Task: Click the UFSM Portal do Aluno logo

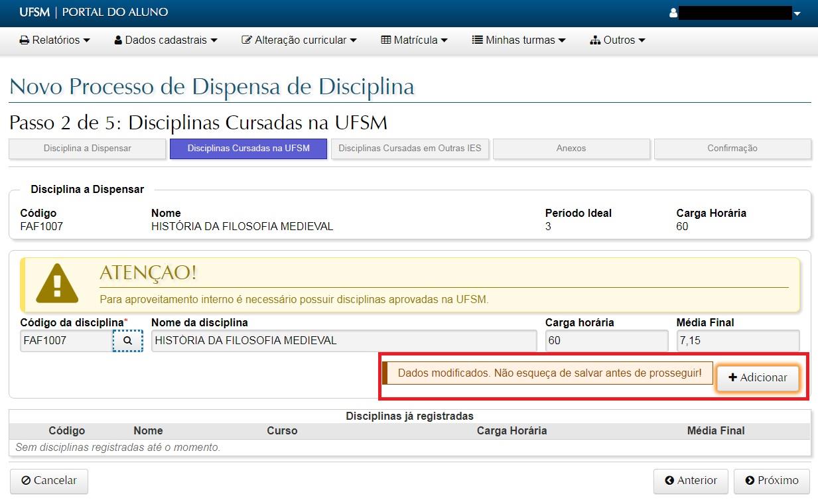Action: 94,13
